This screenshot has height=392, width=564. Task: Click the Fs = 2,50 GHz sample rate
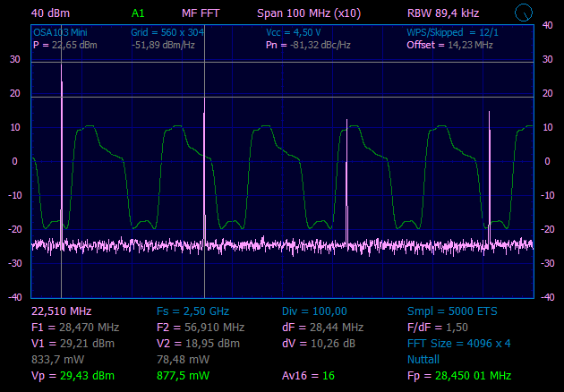pyautogui.click(x=192, y=311)
